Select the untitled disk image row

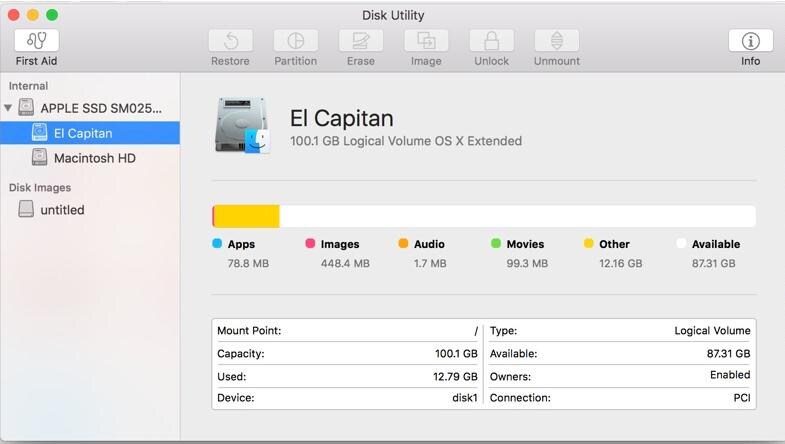point(90,209)
